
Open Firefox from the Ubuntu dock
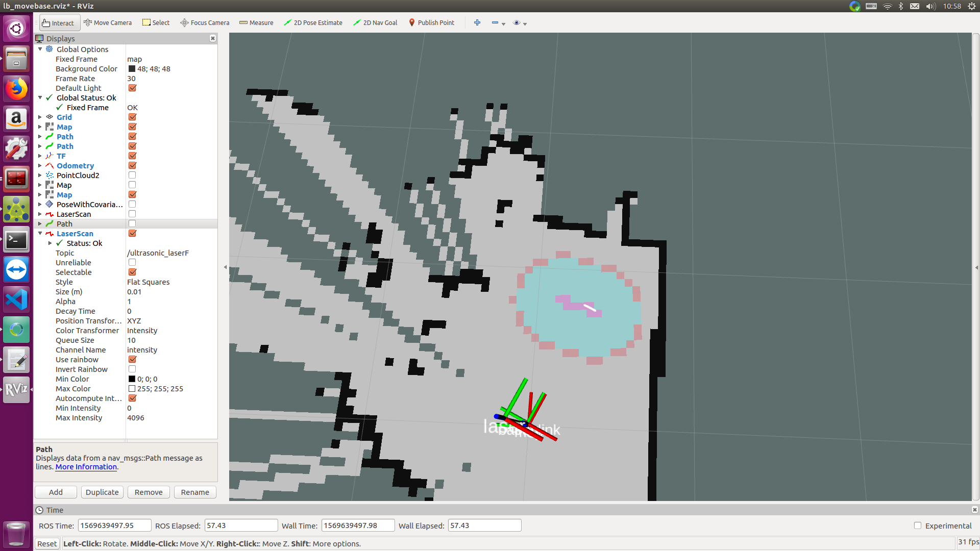point(16,89)
